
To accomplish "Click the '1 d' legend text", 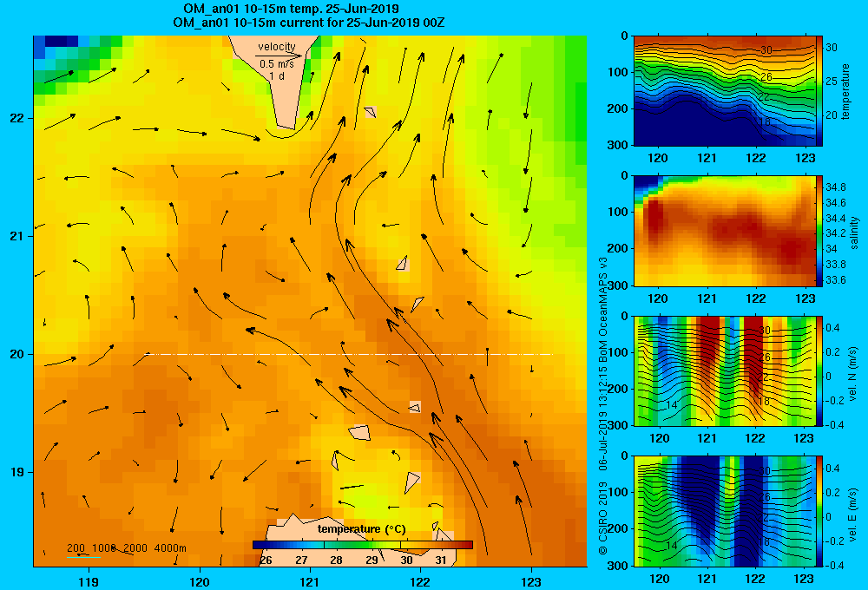I will (277, 75).
